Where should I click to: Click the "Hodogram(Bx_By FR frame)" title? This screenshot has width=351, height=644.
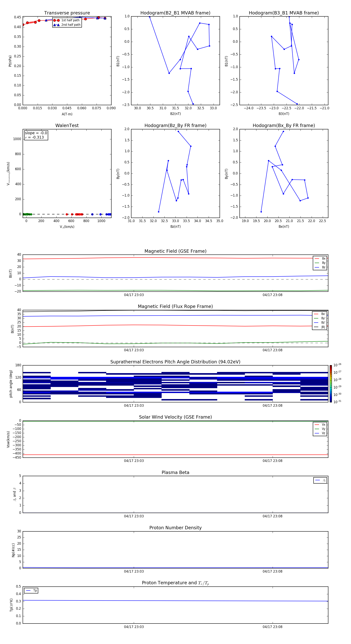point(284,125)
